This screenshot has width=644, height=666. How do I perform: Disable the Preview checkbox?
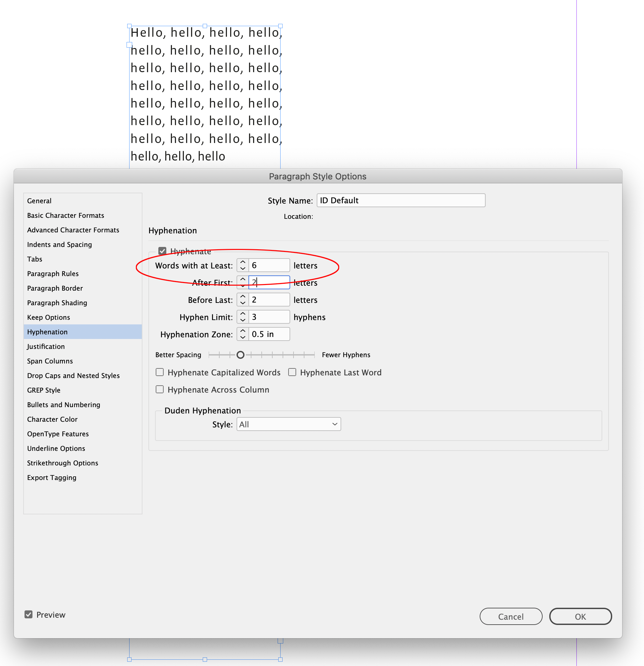tap(28, 614)
